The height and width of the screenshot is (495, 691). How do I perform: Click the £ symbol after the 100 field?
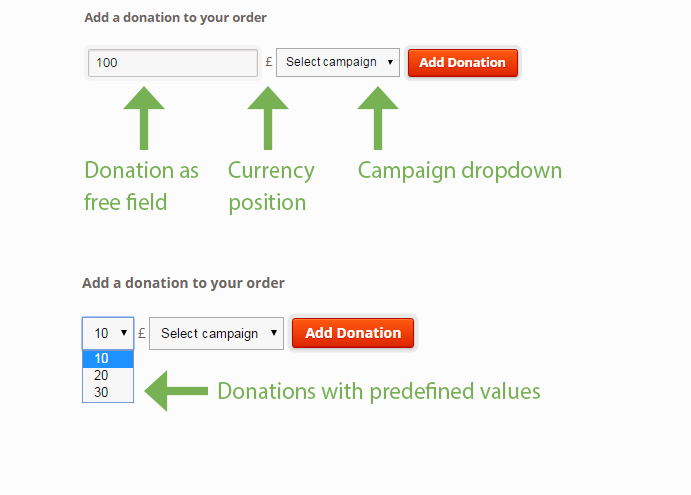point(269,62)
